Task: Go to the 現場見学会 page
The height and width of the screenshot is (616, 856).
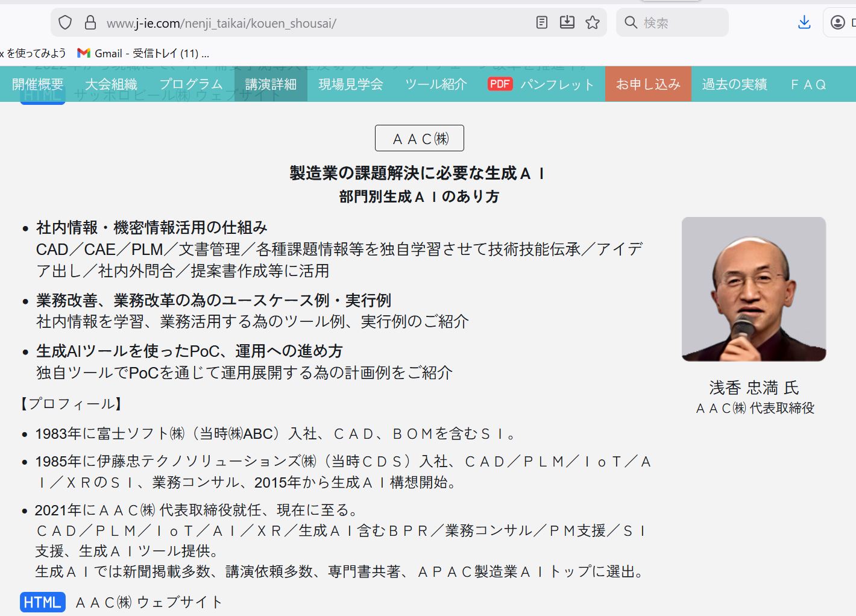Action: [351, 84]
